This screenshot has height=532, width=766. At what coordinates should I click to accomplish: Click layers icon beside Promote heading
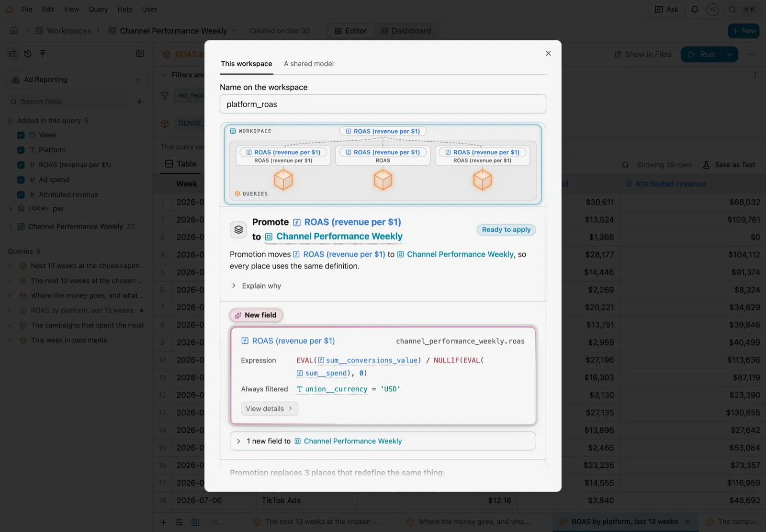point(238,230)
